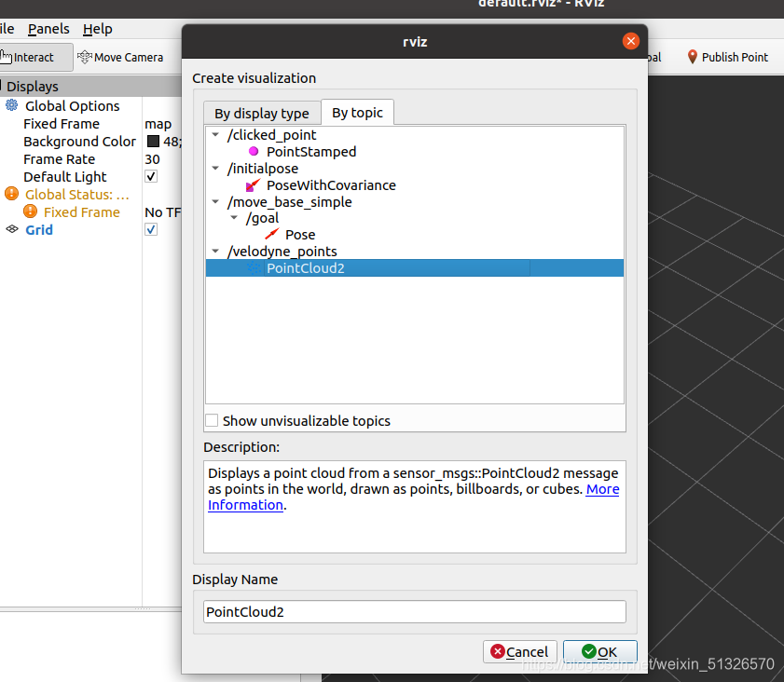The image size is (784, 682).
Task: Click the /velodyne_points topic label
Action: pos(282,252)
